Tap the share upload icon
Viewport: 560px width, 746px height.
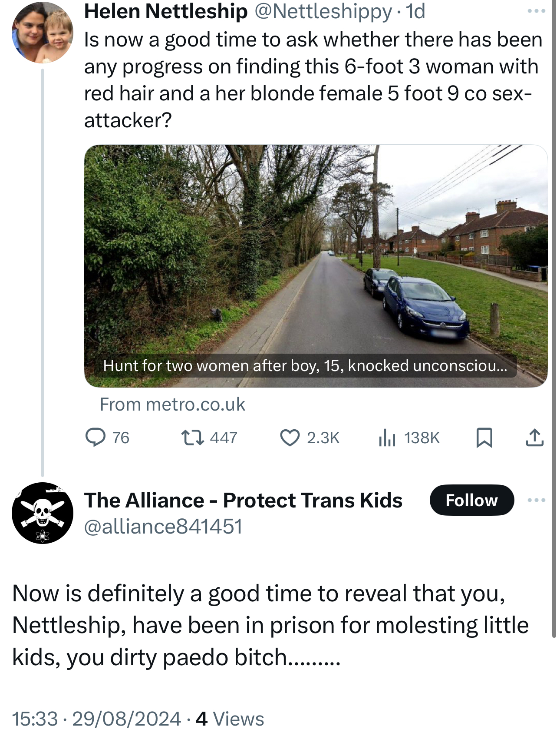534,437
